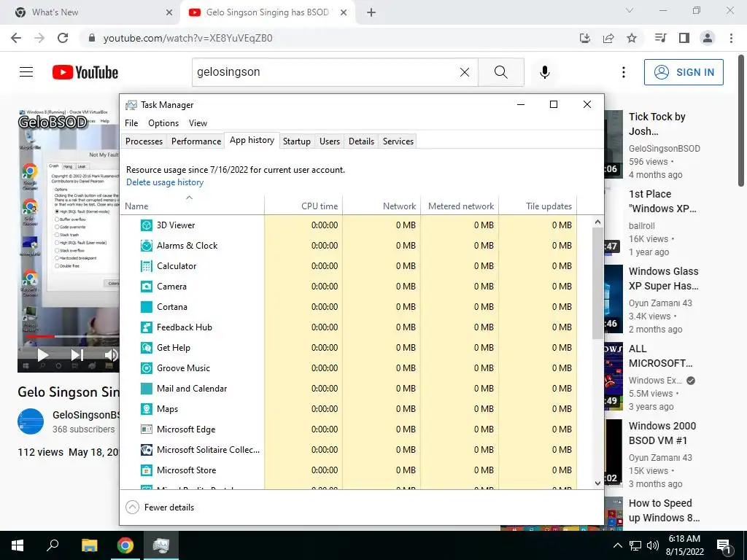
Task: Open Chrome profile avatar icon
Action: (708, 38)
